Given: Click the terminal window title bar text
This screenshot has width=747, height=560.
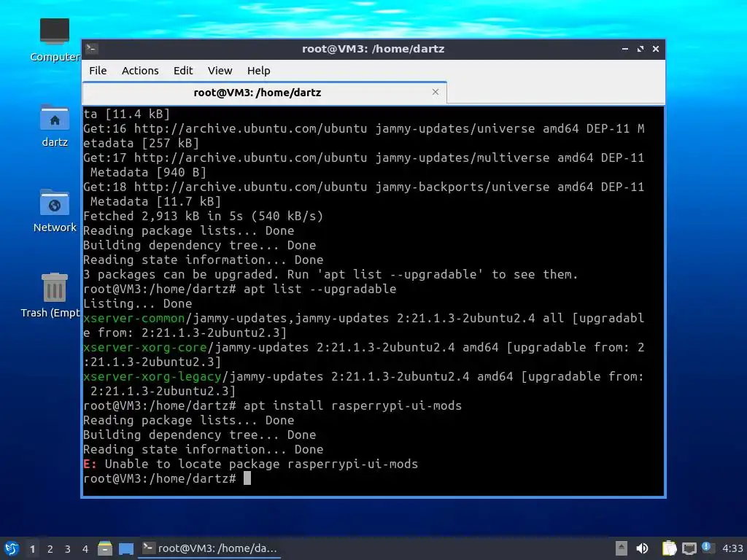Looking at the screenshot, I should pyautogui.click(x=373, y=49).
